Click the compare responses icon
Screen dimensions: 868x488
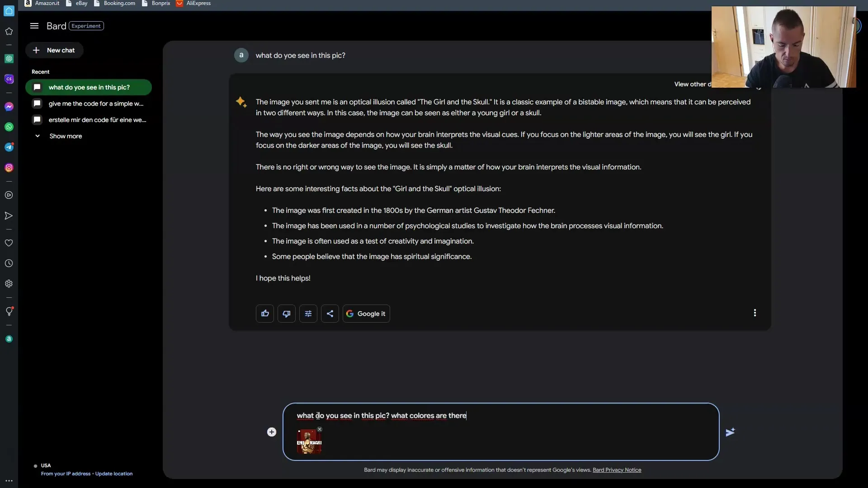307,313
